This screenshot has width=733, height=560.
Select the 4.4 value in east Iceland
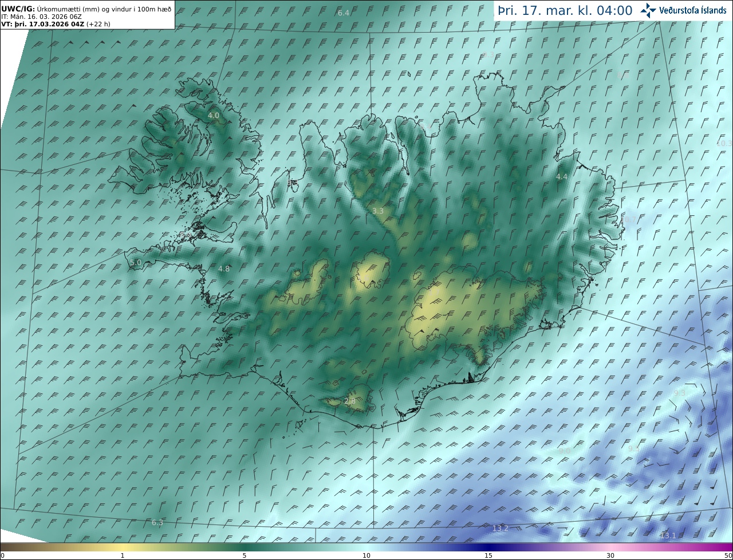point(562,177)
